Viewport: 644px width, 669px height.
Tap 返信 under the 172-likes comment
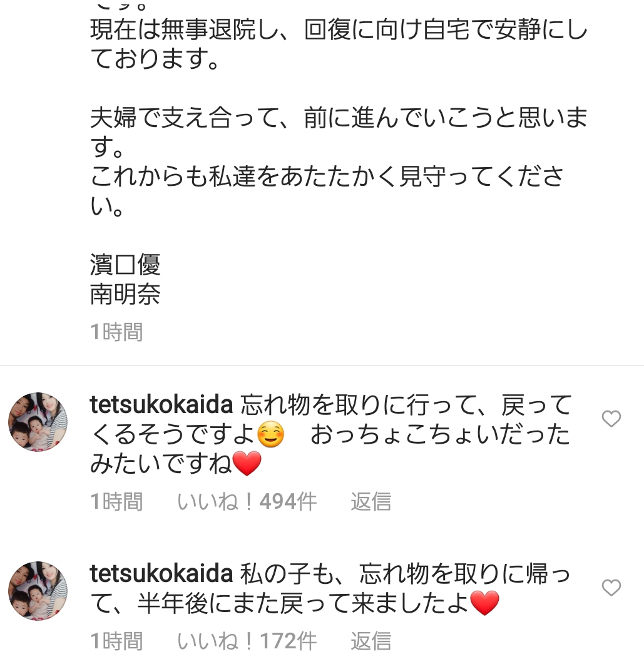click(371, 641)
